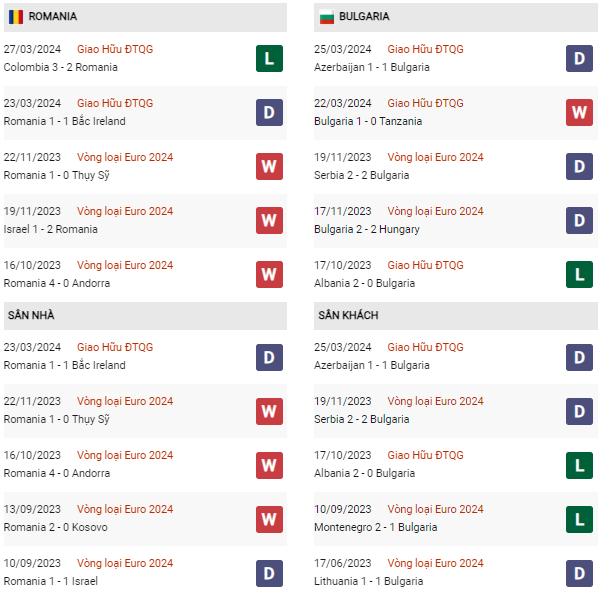The height and width of the screenshot is (594, 600).
Task: Open Giao Hữu ĐTQG link for Azerbaijan match on 25/03/2024 in BULGARIA list
Action: (425, 49)
